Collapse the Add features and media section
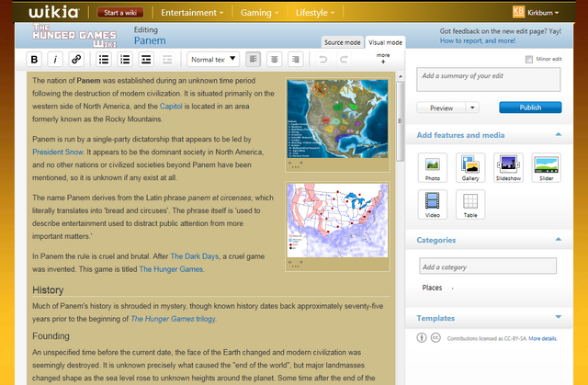Screen dimensions: 588x385 click(558, 134)
